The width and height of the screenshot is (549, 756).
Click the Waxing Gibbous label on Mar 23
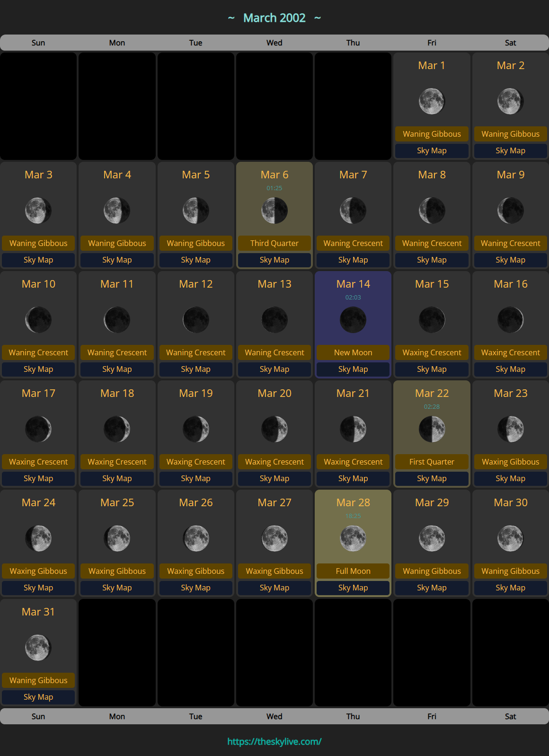coord(510,462)
